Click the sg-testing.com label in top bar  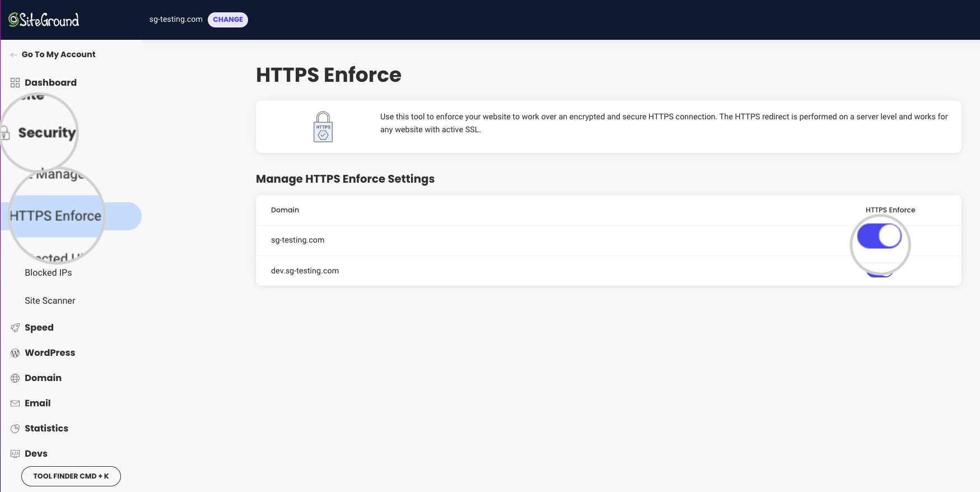coord(176,20)
